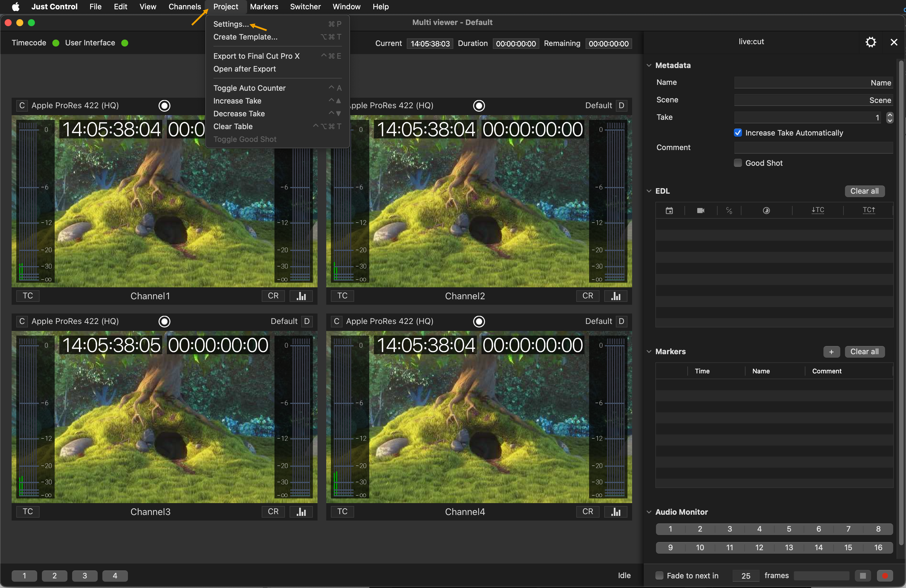Image resolution: width=906 pixels, height=588 pixels.
Task: Collapse the EDL section
Action: click(x=649, y=191)
